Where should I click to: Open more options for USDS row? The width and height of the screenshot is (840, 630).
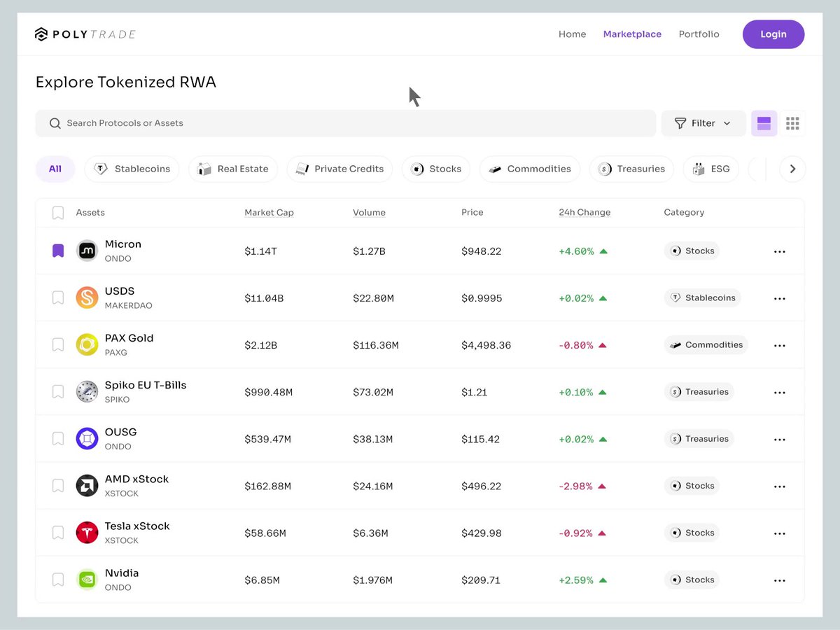click(780, 298)
